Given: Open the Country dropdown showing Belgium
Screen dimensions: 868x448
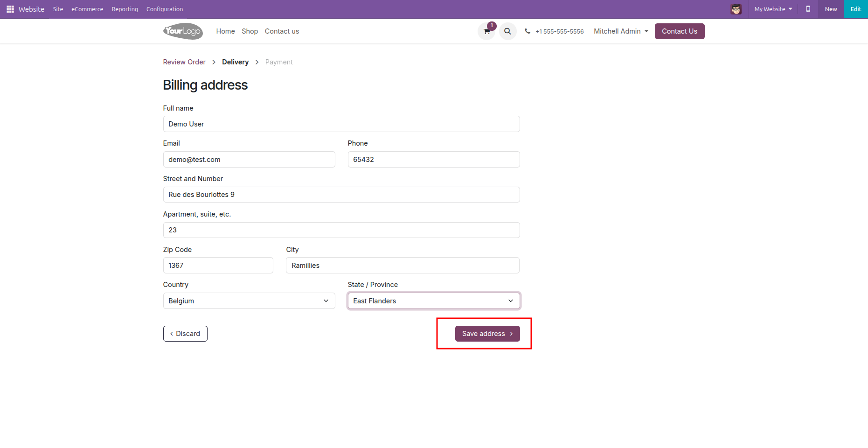Looking at the screenshot, I should pos(249,301).
